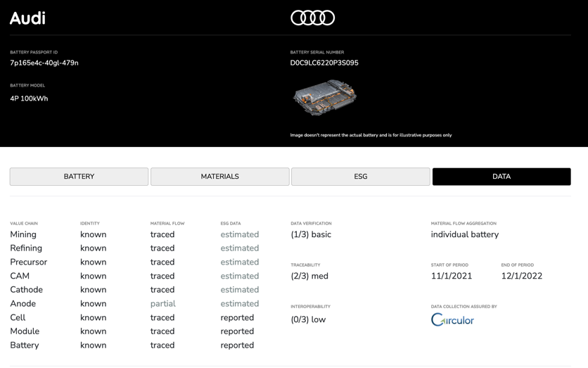Viewport: 588px width, 368px height.
Task: Click the (2/3) med traceability rating
Action: 309,276
